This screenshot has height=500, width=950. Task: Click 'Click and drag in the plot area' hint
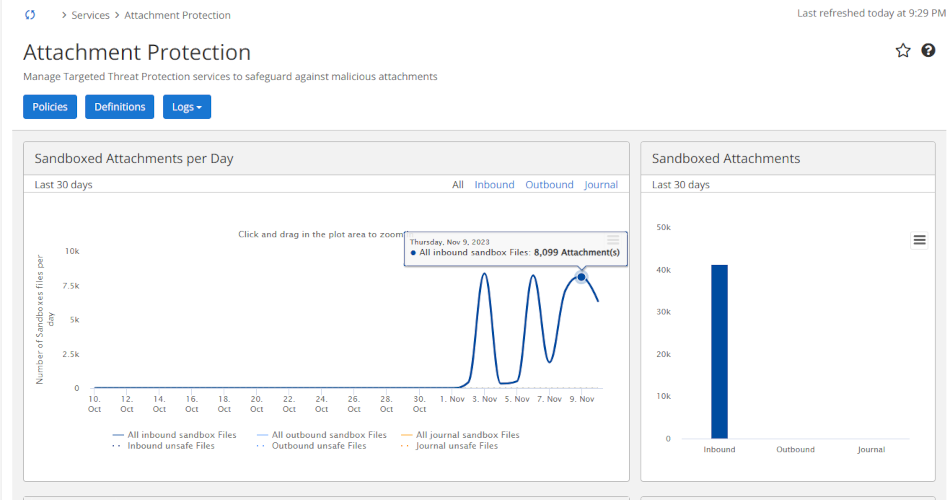click(321, 234)
